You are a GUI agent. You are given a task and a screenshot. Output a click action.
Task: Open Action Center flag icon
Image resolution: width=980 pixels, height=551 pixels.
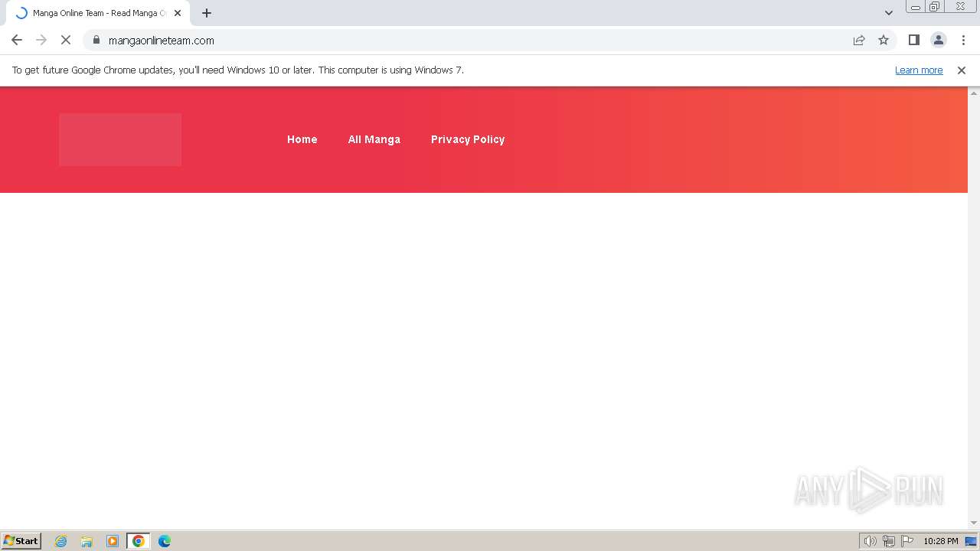click(907, 541)
